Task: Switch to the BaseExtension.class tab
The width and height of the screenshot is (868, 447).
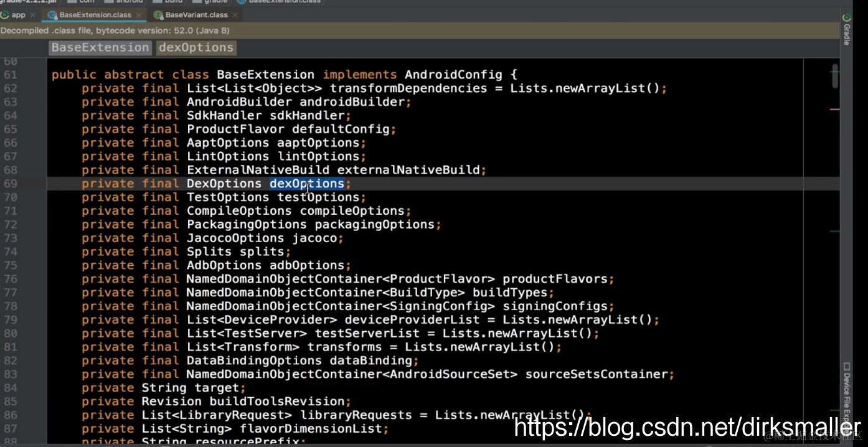Action: click(x=95, y=14)
